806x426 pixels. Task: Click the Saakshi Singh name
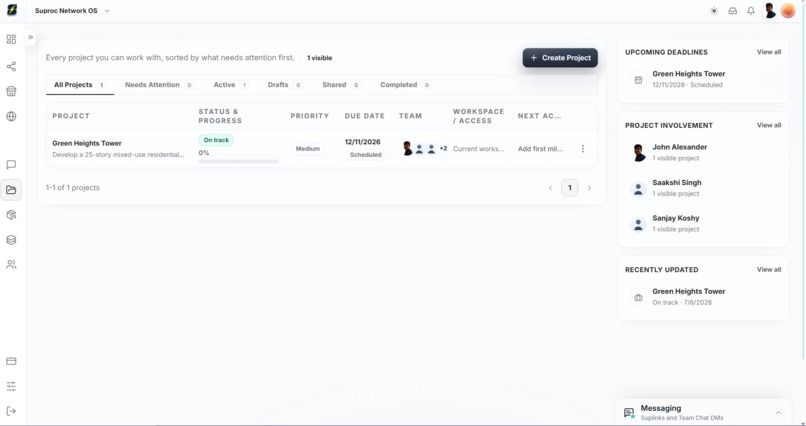pos(676,182)
